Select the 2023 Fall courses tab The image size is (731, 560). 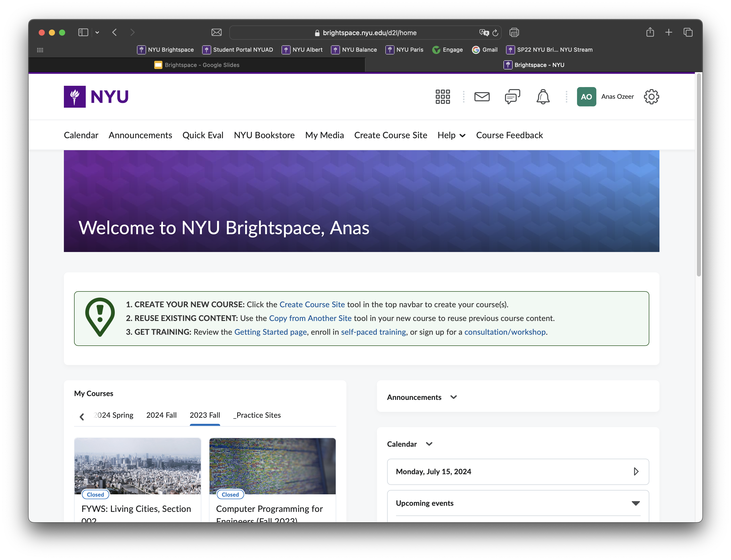tap(205, 415)
